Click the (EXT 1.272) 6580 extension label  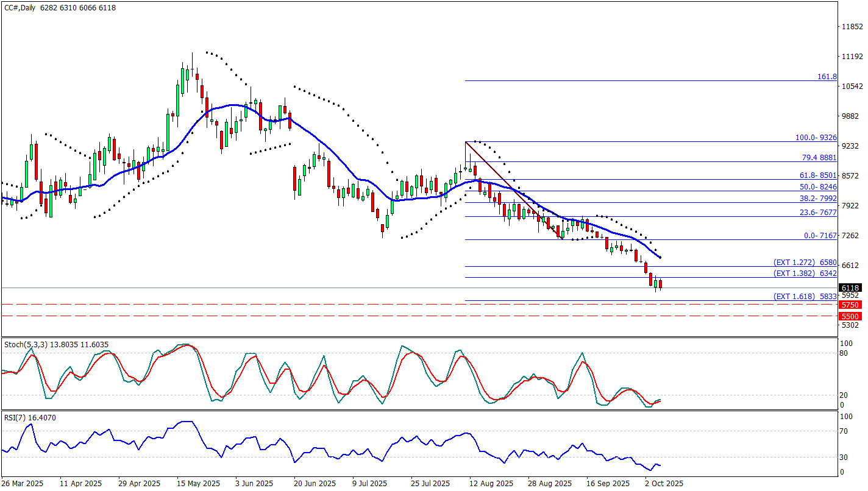pos(805,262)
